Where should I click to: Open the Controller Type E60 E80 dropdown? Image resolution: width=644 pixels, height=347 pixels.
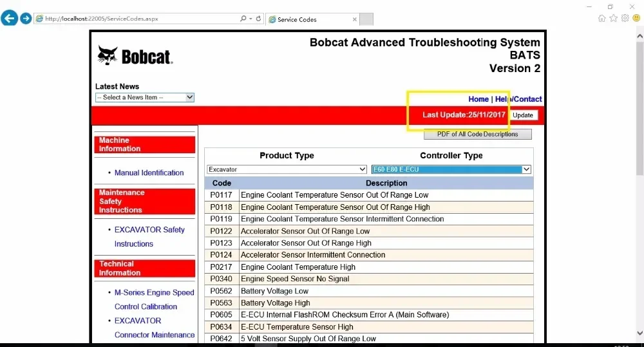pyautogui.click(x=451, y=169)
